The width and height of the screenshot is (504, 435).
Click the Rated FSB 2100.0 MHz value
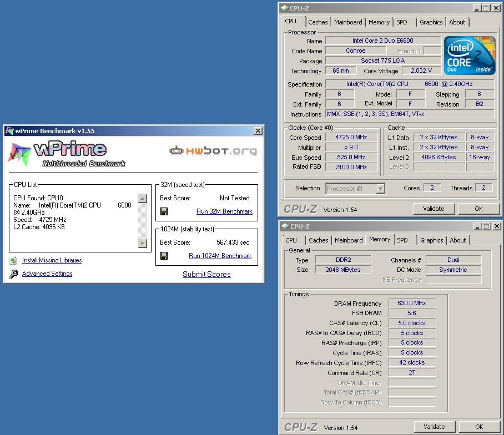pos(351,167)
